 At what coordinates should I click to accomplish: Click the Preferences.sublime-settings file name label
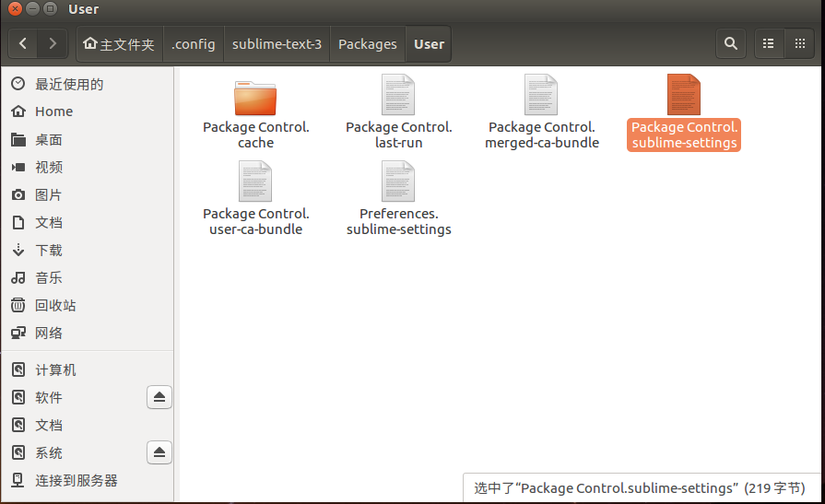pos(399,221)
